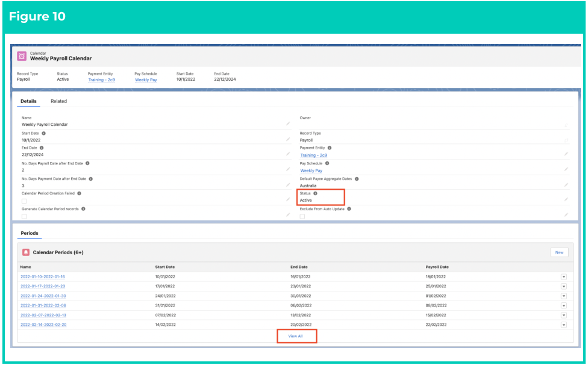Edit Exclude From Auto Update pencil icon
The image size is (588, 365).
566,215
